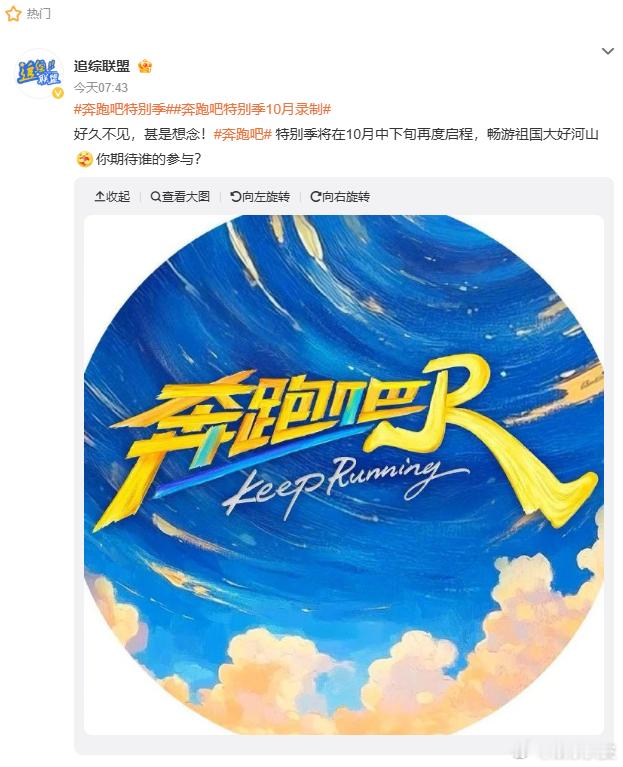Rotate image right with 向右旋转
Screen dimensions: 623x767
(340, 197)
